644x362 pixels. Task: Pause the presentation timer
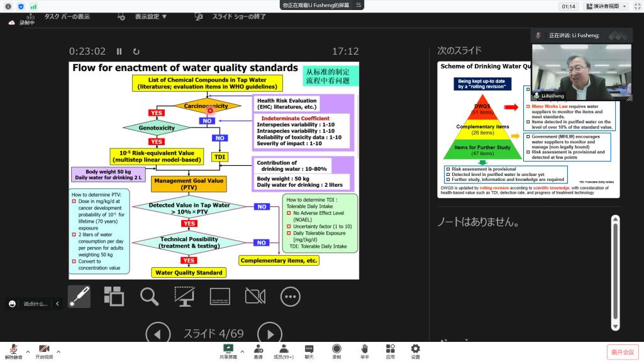pyautogui.click(x=119, y=52)
